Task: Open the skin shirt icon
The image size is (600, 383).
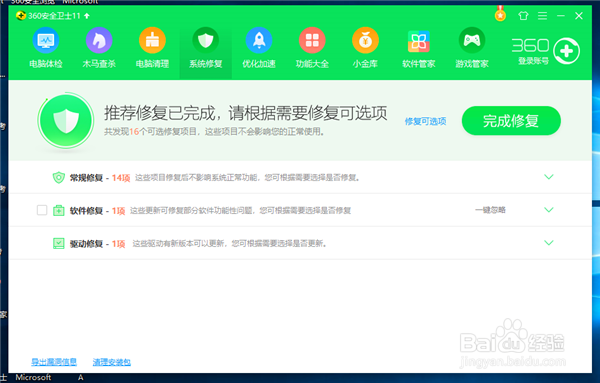Action: click(x=523, y=16)
